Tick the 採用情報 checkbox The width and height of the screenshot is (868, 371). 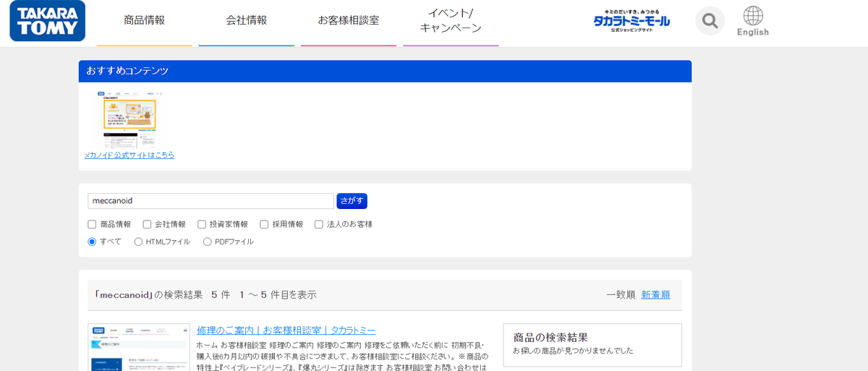[x=264, y=224]
